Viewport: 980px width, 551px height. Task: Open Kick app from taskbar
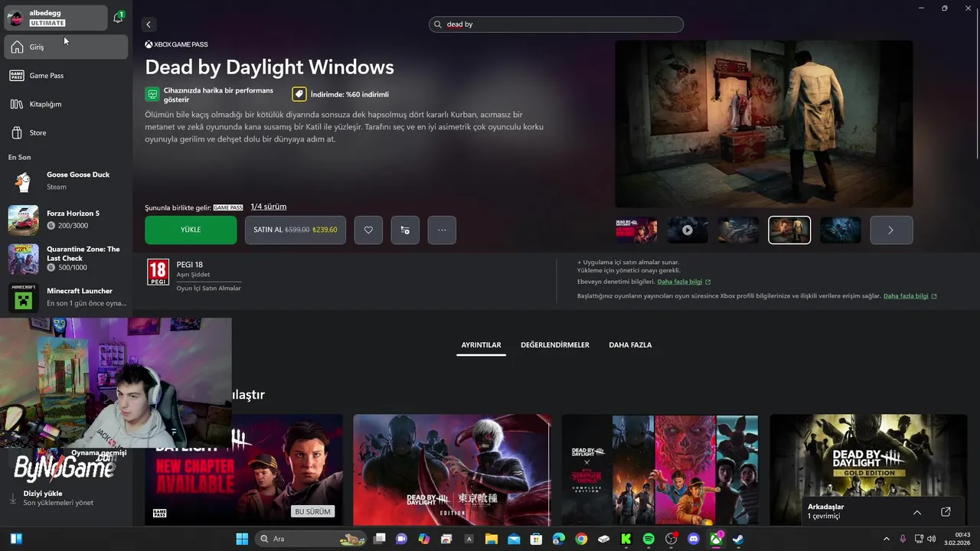(x=626, y=539)
